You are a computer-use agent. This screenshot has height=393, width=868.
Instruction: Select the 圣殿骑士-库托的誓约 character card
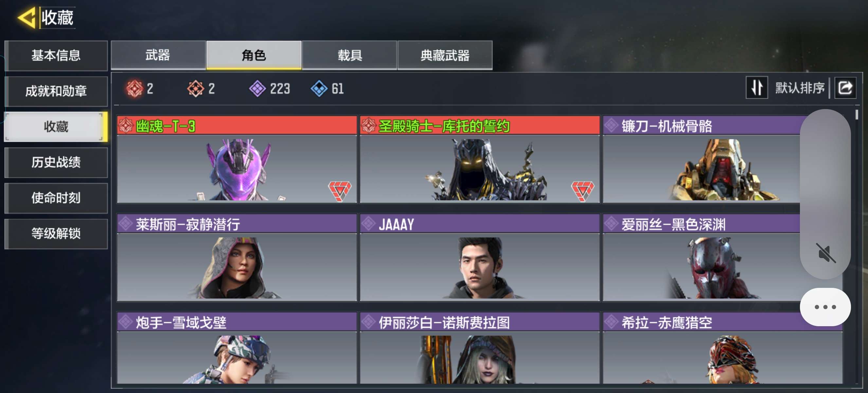(x=480, y=159)
